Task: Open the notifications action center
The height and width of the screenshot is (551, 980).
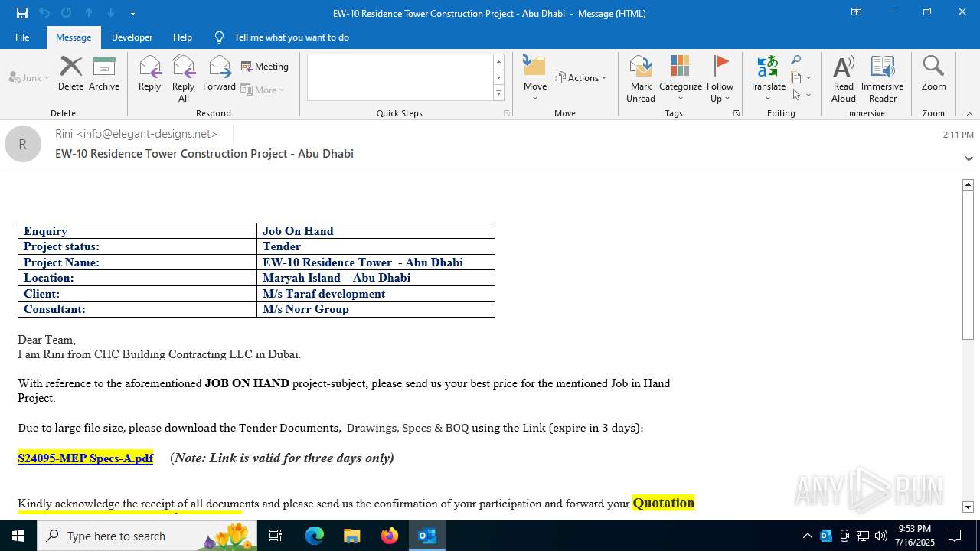Action: coord(955,536)
